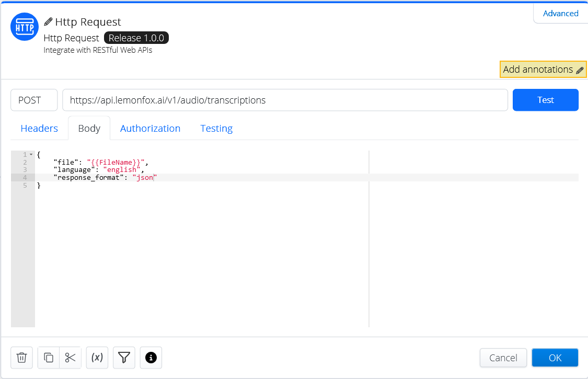
Task: Show step info via the info icon
Action: point(151,358)
